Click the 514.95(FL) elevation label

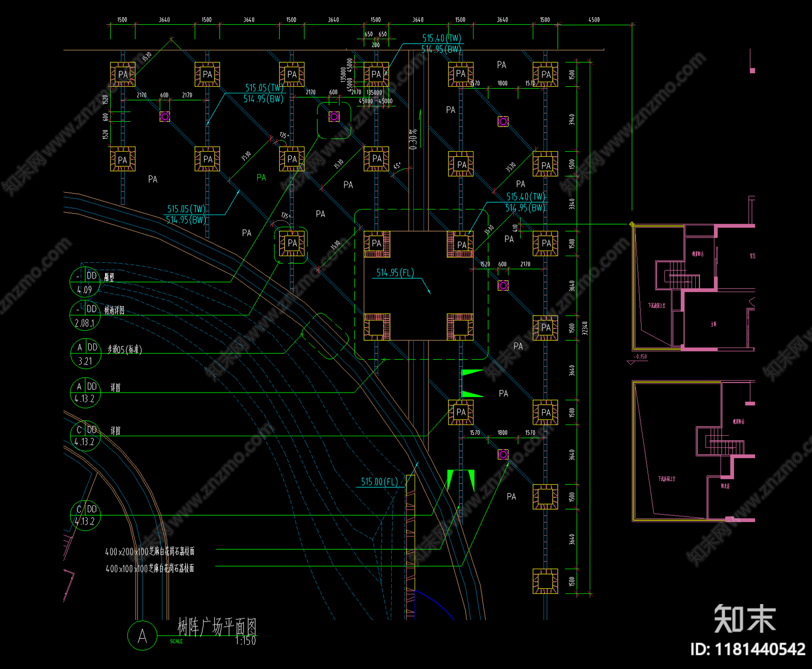(395, 273)
